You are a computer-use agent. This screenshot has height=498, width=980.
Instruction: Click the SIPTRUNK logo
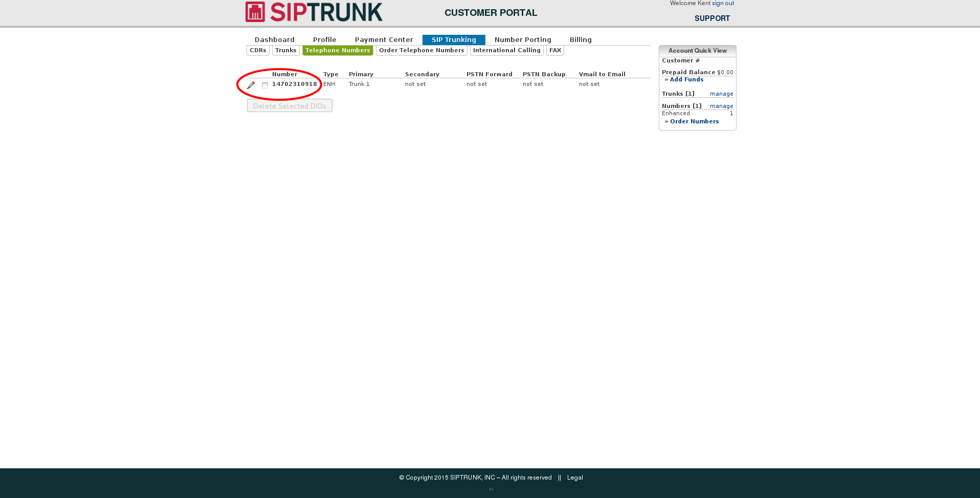click(314, 12)
